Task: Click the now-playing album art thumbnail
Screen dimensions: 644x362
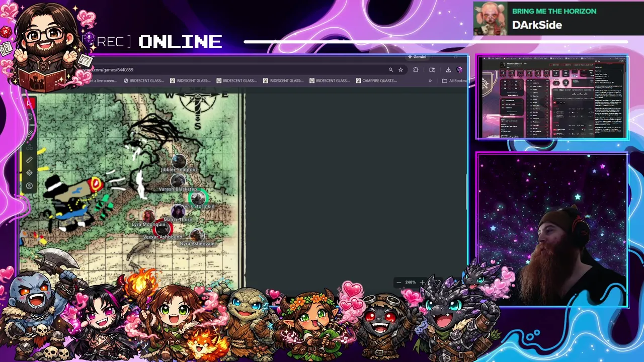Action: (490, 19)
